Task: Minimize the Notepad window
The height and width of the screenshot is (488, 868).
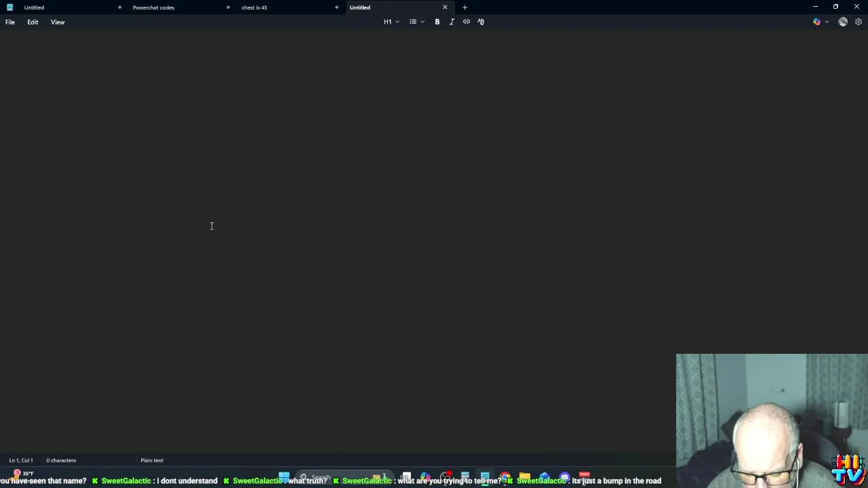Action: tap(815, 7)
